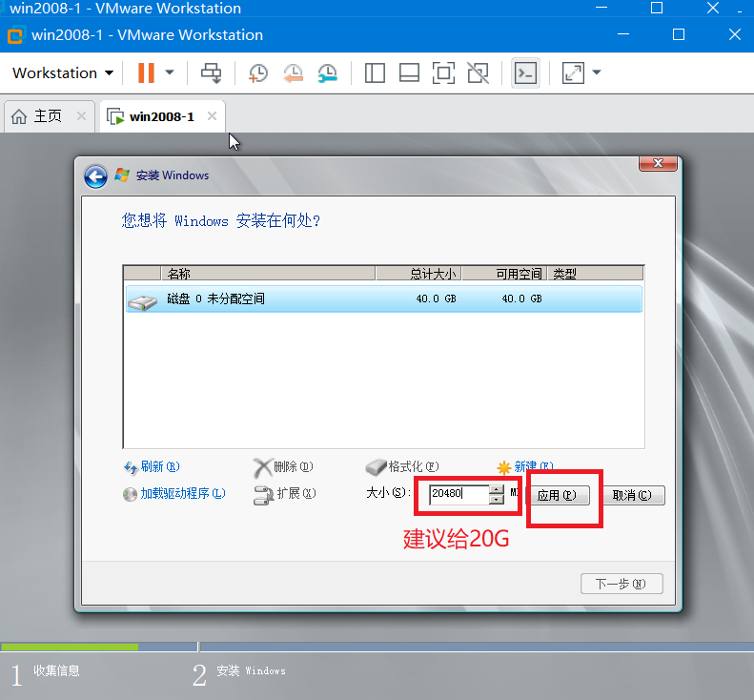This screenshot has width=754, height=700.
Task: Click the 应用(P) button
Action: tap(557, 496)
